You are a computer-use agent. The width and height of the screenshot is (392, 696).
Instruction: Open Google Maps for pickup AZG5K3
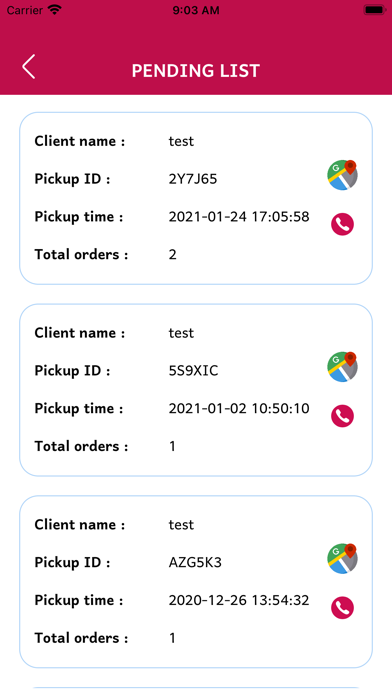pos(342,558)
